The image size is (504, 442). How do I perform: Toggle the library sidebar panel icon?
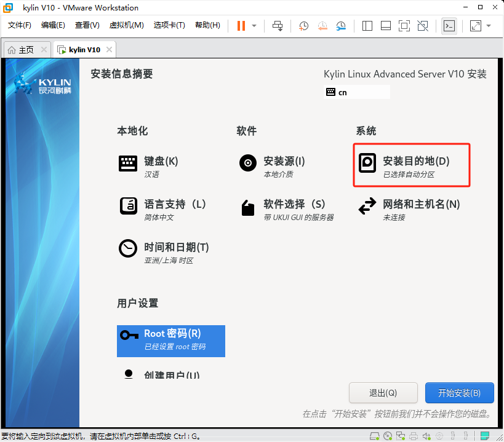point(367,26)
